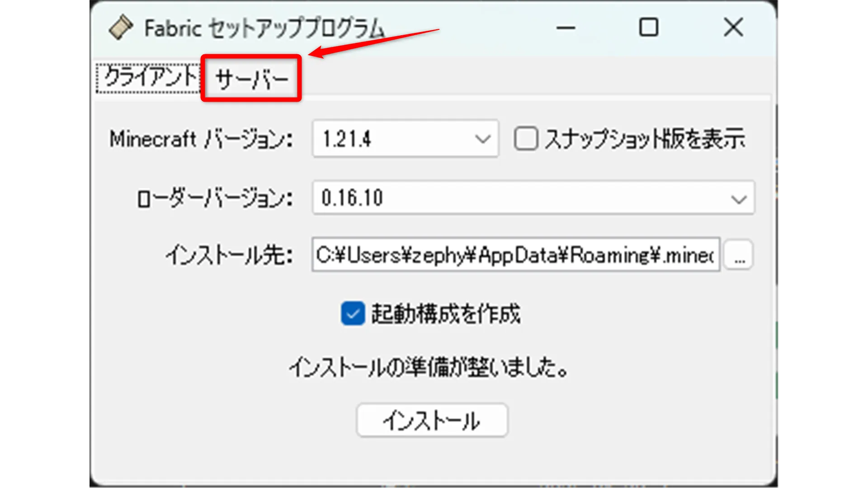This screenshot has width=868, height=488.
Task: Enable the スナップショット版を表示 checkbox
Action: [525, 138]
